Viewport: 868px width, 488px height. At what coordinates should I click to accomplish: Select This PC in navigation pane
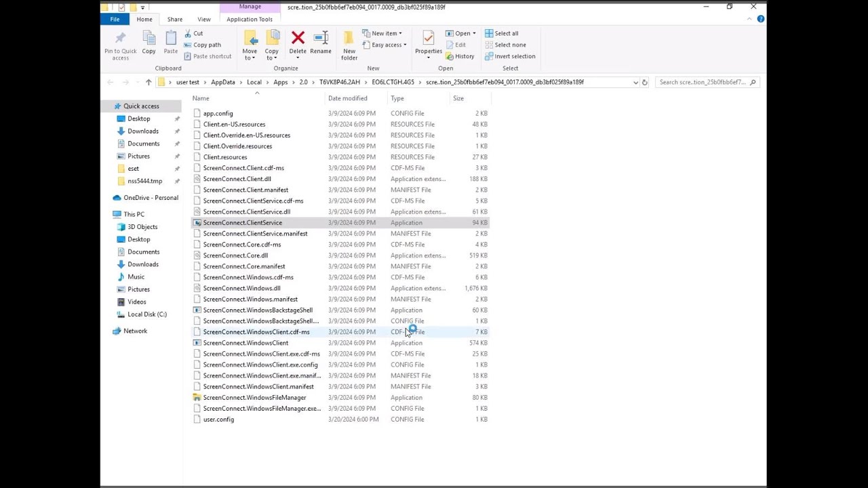[134, 214]
